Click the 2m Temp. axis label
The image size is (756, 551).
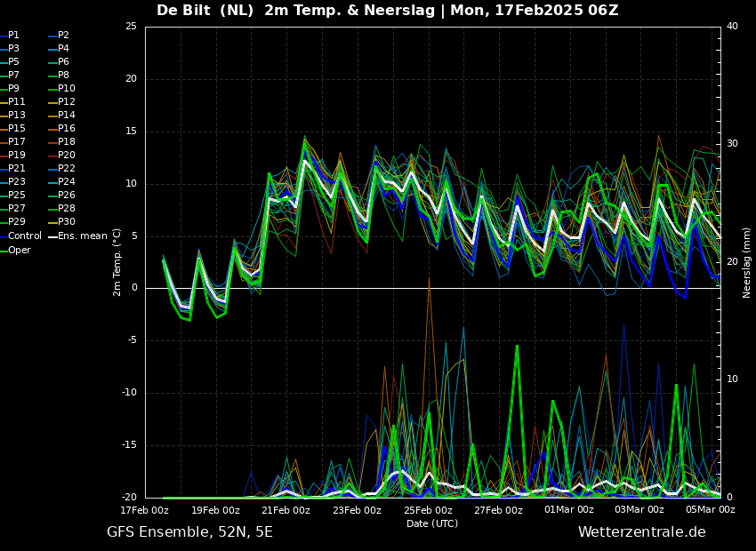click(x=117, y=262)
